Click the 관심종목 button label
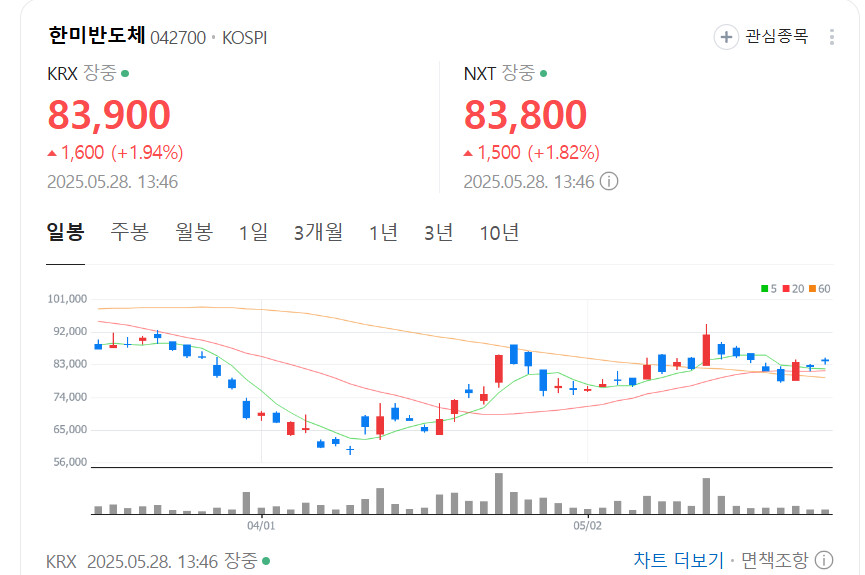This screenshot has width=865, height=575. click(x=777, y=36)
